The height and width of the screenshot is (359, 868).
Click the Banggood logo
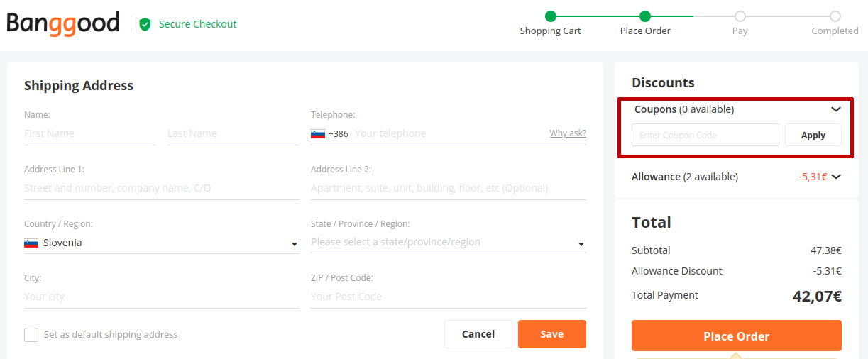click(x=63, y=24)
